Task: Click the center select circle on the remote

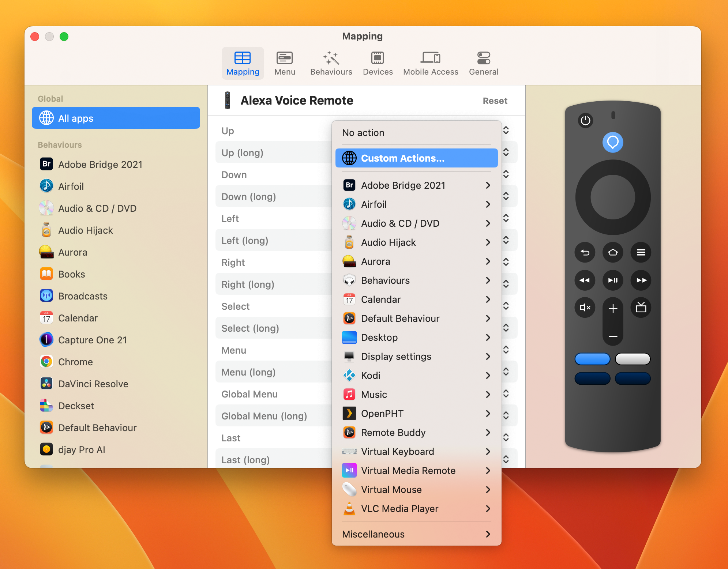Action: [x=613, y=197]
